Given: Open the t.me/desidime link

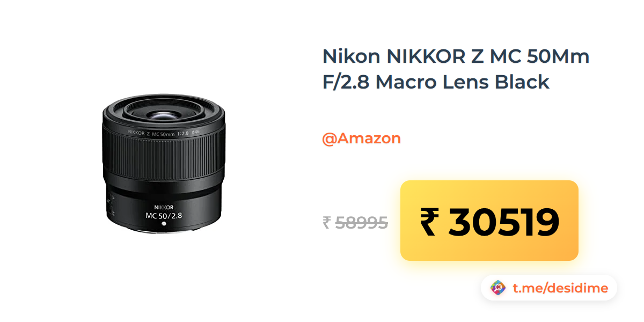Looking at the screenshot, I should 560,288.
